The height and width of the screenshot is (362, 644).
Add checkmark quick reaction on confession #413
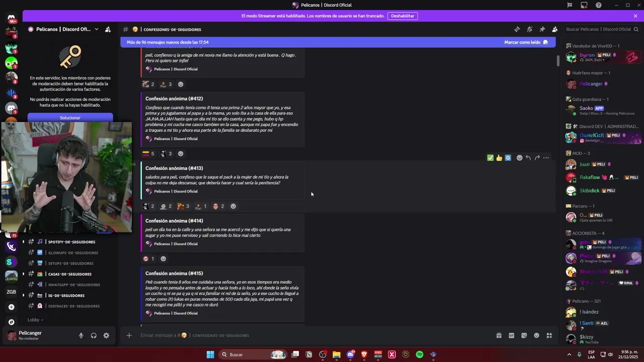tap(490, 158)
